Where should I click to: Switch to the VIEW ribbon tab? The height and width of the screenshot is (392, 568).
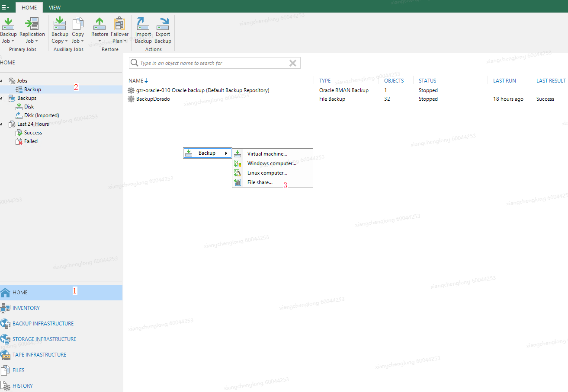pyautogui.click(x=55, y=7)
